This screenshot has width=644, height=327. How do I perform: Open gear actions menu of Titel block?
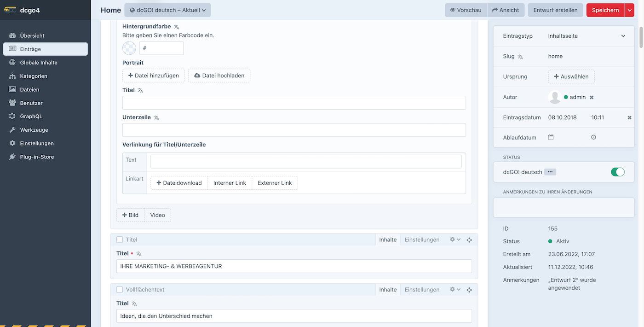[x=455, y=239]
